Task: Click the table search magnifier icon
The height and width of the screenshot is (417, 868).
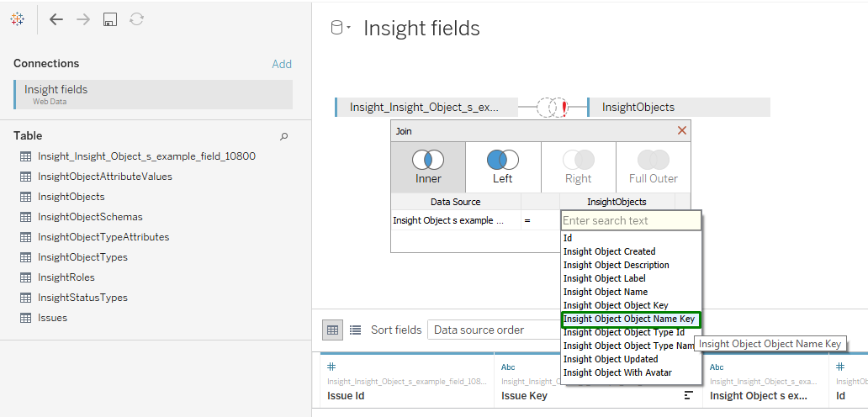Action: tap(283, 136)
